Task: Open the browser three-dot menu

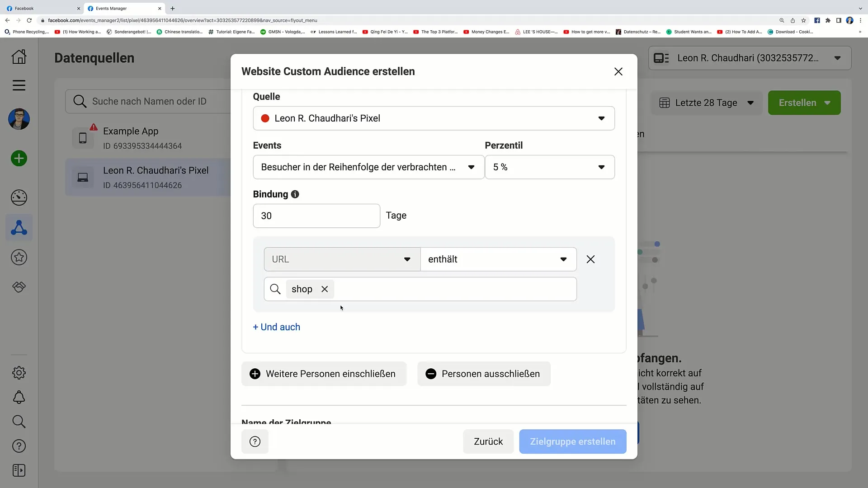Action: [860, 20]
